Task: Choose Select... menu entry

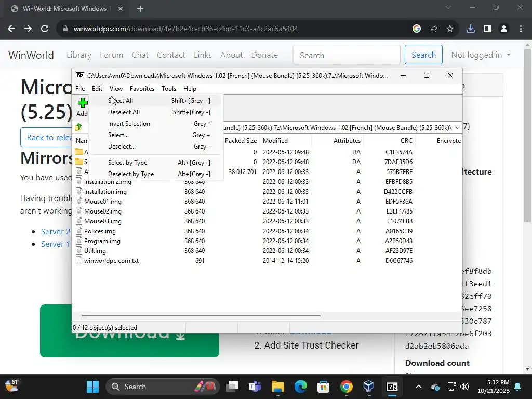Action: tap(157, 135)
